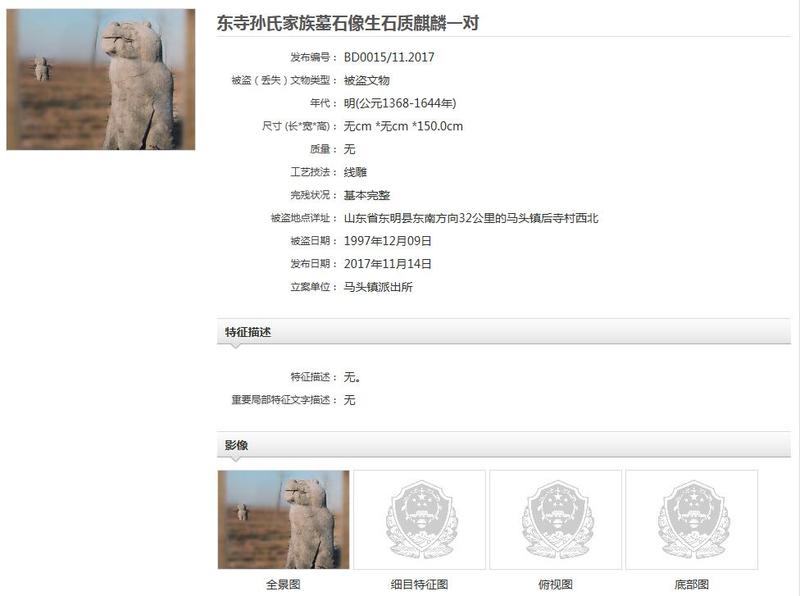Click the title 东寺孙氏家族墓石像生石质麒麟一对
This screenshot has height=596, width=800.
click(347, 23)
